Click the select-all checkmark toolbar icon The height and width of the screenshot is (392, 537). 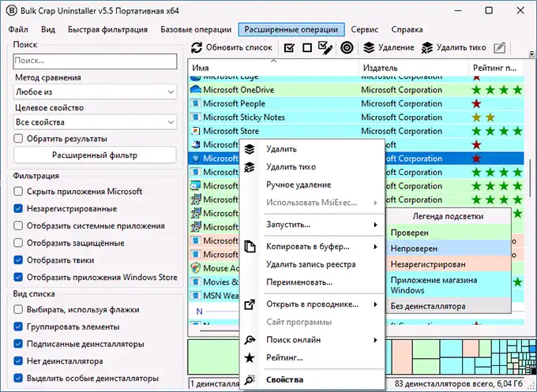click(289, 47)
